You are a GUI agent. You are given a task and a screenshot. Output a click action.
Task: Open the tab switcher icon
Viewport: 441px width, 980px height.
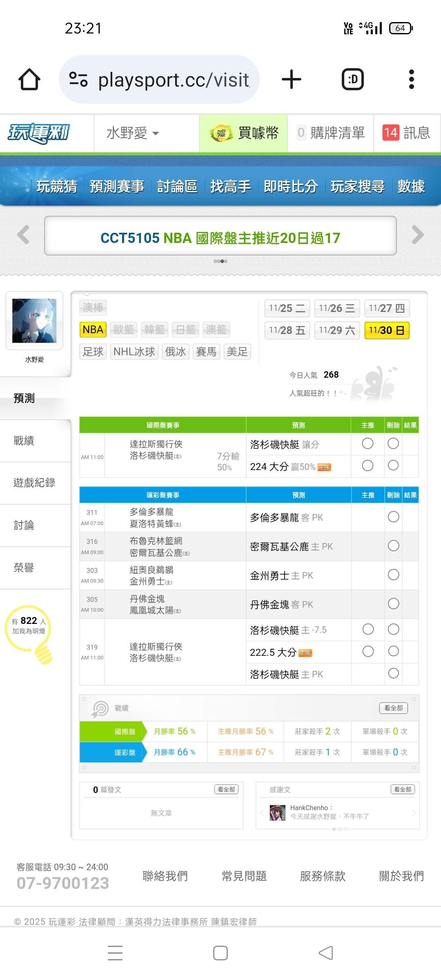point(353,79)
